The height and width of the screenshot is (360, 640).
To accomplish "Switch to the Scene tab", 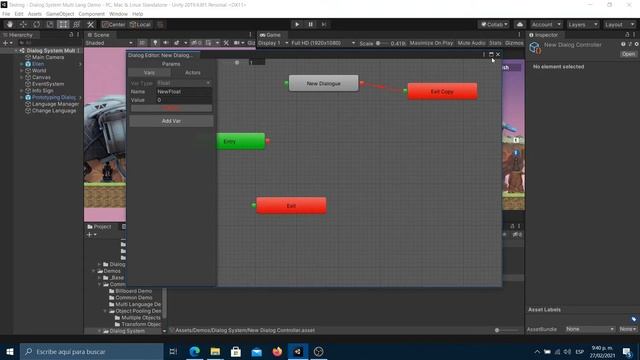I will (x=98, y=35).
